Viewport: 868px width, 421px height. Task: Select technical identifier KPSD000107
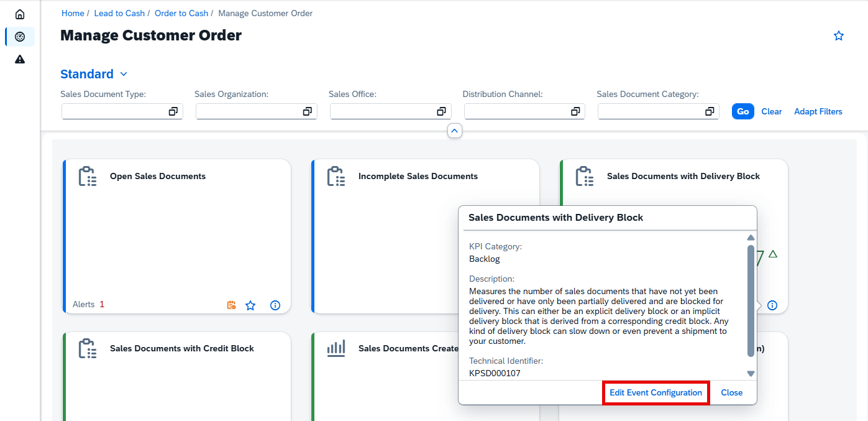[x=495, y=373]
